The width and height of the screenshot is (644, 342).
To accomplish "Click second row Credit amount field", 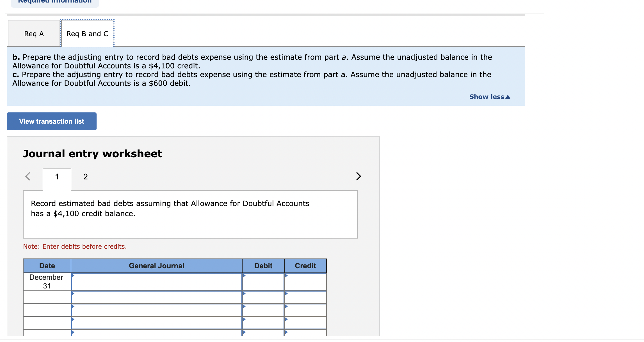I will pyautogui.click(x=305, y=297).
